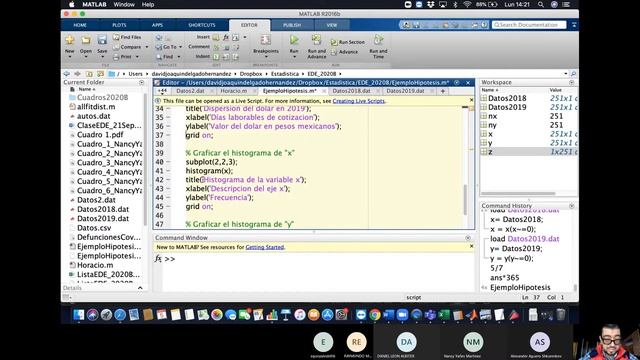Save the script with Save icon

pyautogui.click(x=102, y=40)
